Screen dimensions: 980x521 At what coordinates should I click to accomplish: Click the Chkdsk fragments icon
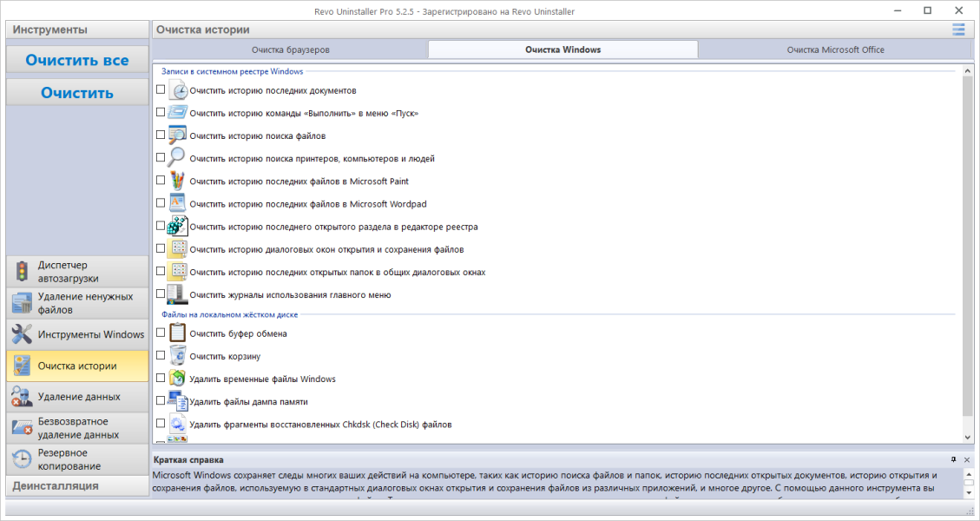click(x=178, y=424)
